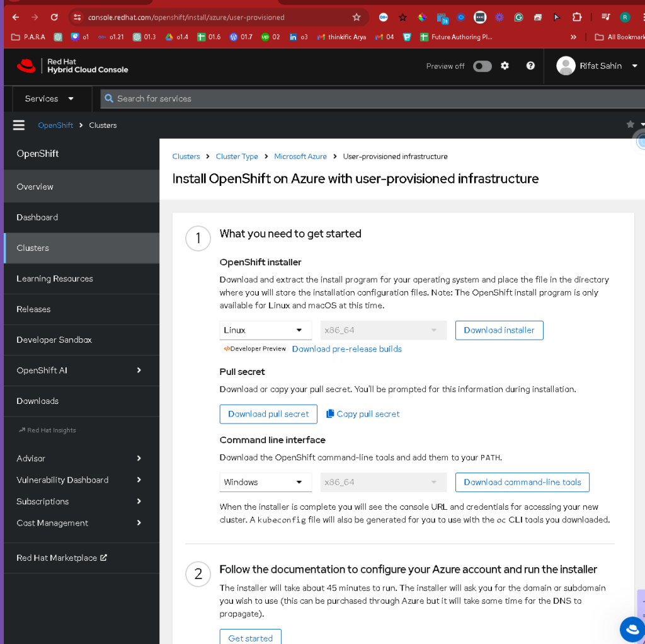
Task: Reload the page
Action: tap(54, 17)
